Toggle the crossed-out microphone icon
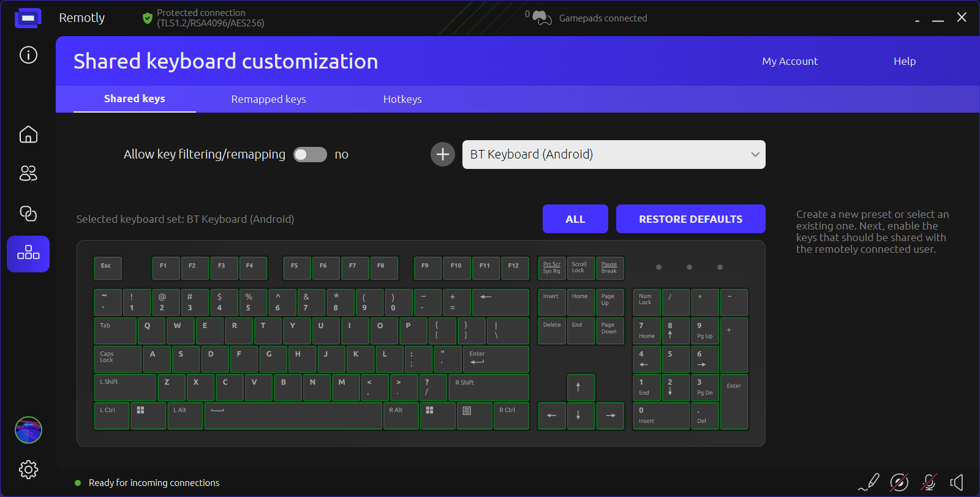Screen dimensions: 980x497 pos(929,482)
